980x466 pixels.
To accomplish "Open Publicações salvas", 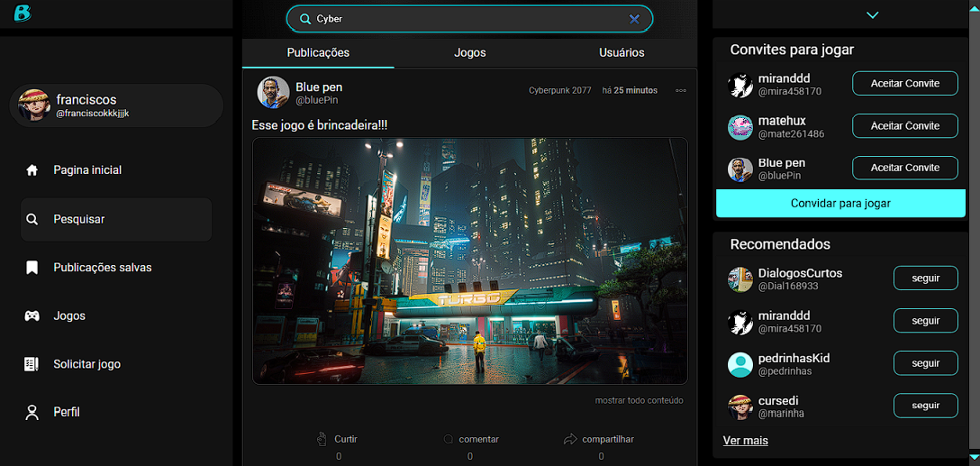I will (103, 268).
